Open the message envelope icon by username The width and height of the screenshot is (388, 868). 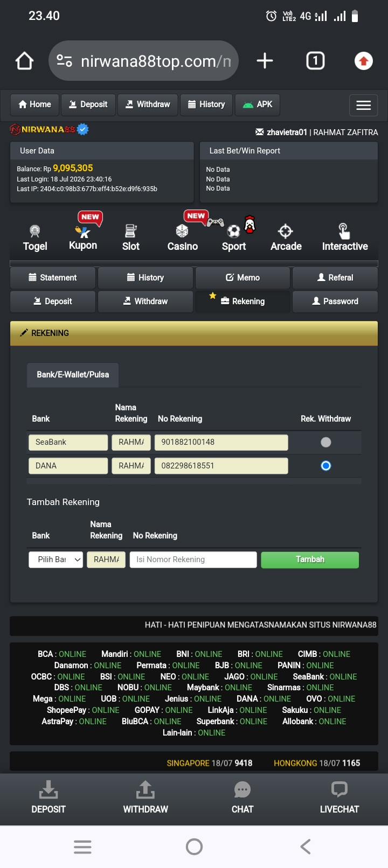[260, 132]
